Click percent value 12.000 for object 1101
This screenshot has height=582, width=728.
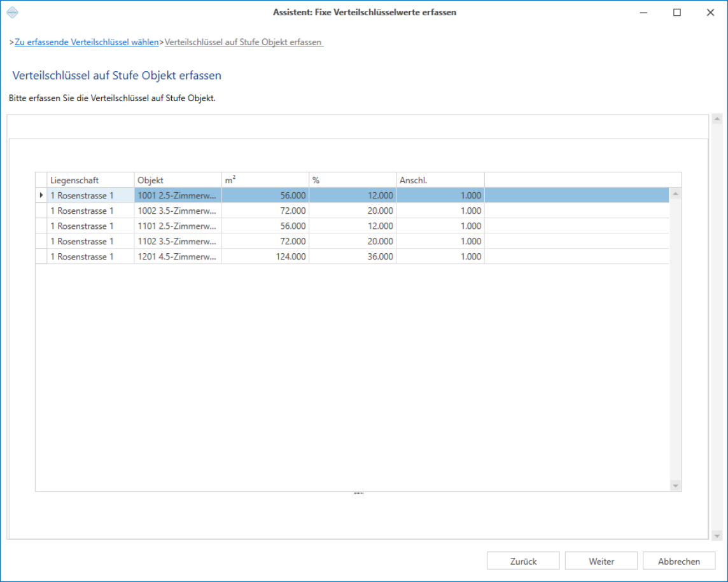353,226
